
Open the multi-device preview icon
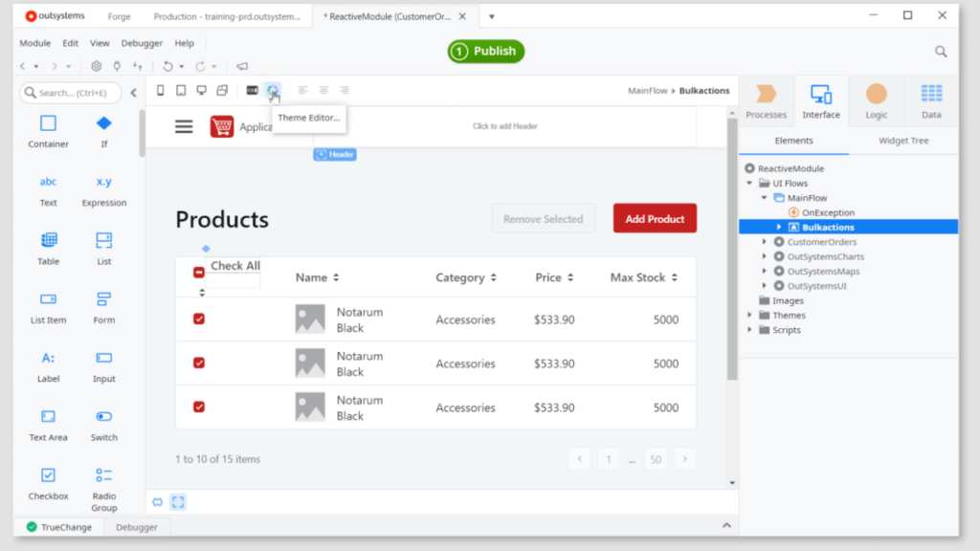222,91
